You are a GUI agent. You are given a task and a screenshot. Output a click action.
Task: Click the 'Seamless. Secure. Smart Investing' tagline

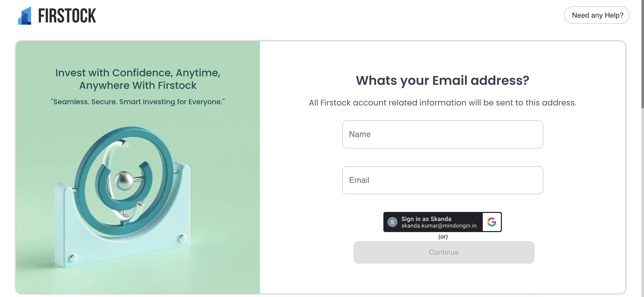point(138,102)
